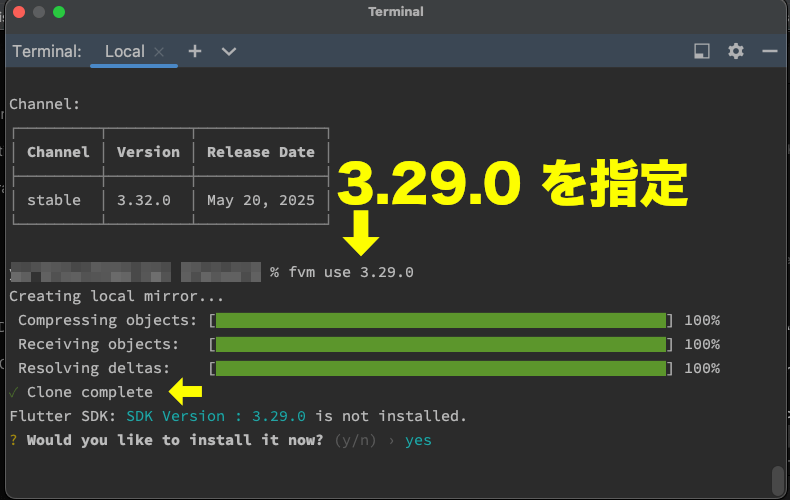Click the stable channel cell
Screen dimensions: 790x500
54,200
